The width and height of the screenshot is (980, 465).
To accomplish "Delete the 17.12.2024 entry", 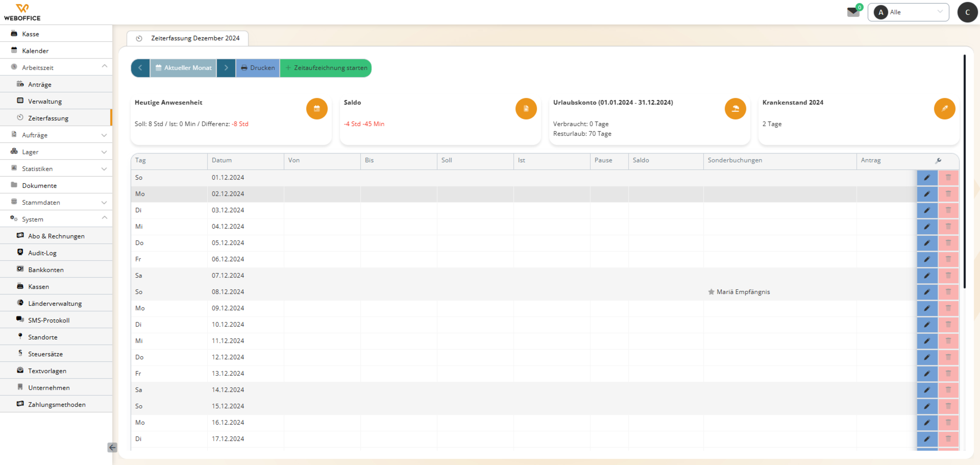I will (949, 439).
